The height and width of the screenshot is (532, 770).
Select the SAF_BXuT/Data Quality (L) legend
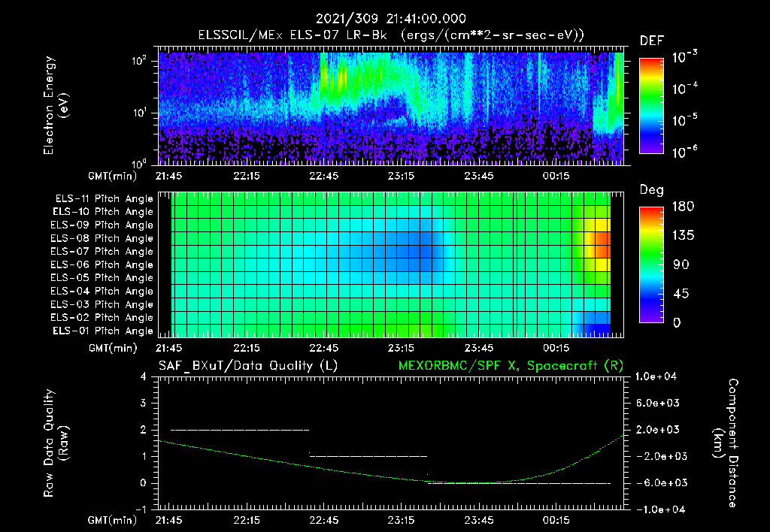coord(248,366)
